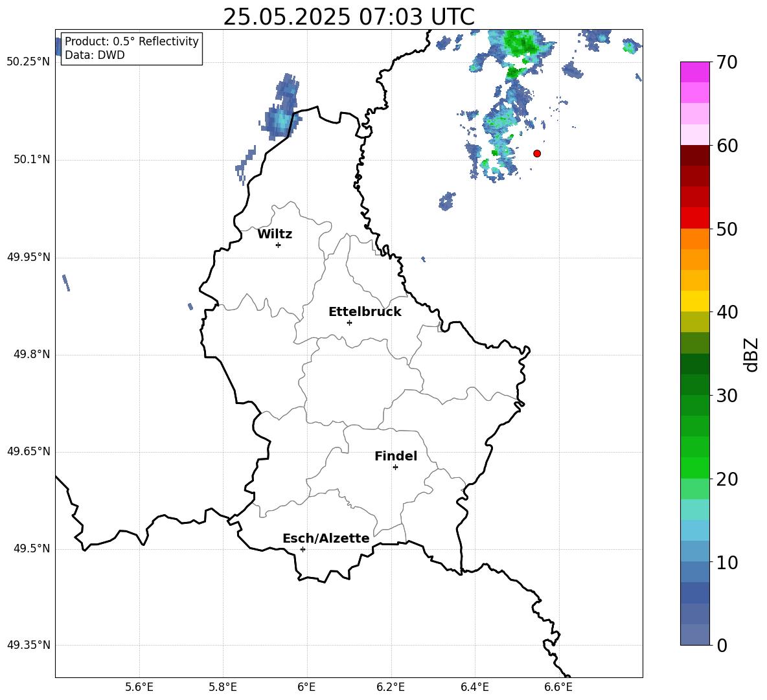
Task: Click the 6.6°E longitude label
Action: [x=558, y=687]
